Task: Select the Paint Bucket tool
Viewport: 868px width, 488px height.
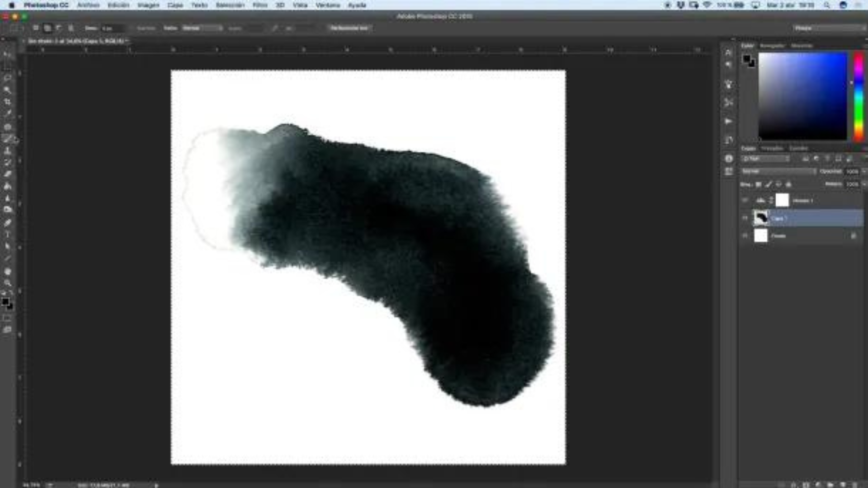Action: tap(7, 186)
